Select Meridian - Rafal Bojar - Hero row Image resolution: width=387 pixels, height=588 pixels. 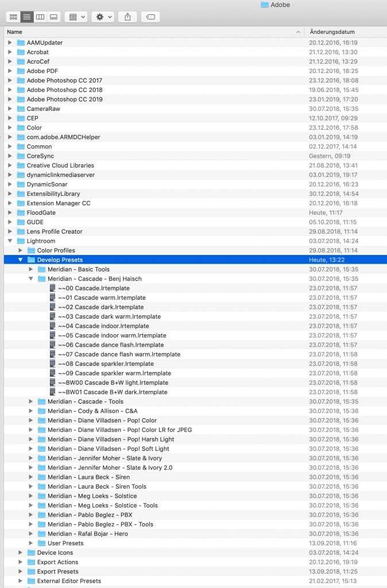click(195, 533)
